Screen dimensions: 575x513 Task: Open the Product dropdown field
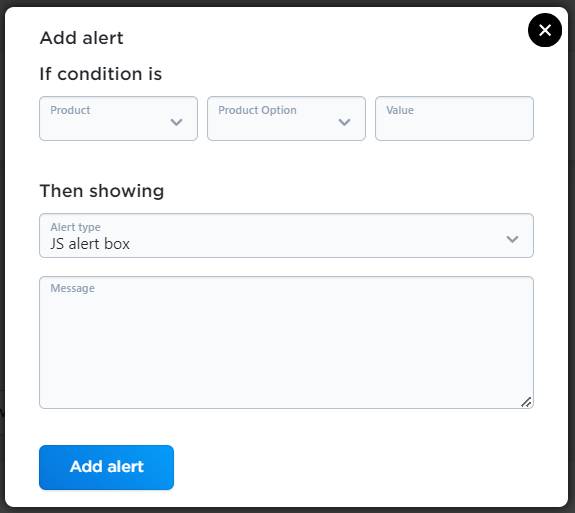[118, 118]
